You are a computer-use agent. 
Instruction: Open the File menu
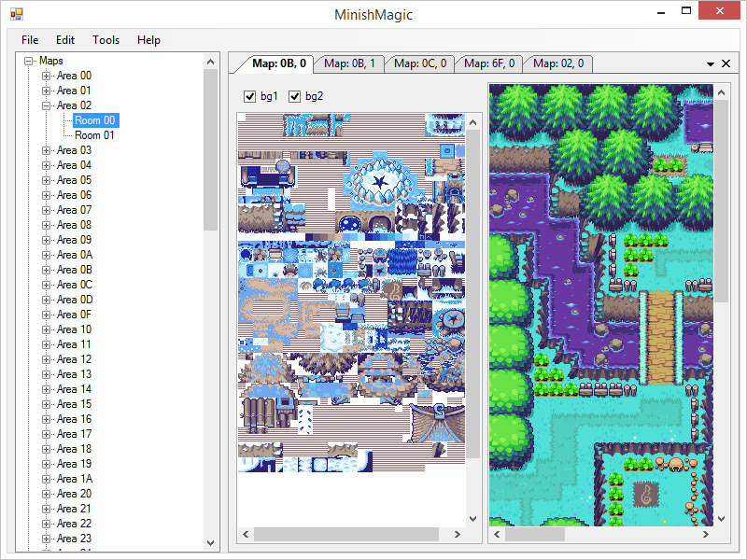click(30, 40)
